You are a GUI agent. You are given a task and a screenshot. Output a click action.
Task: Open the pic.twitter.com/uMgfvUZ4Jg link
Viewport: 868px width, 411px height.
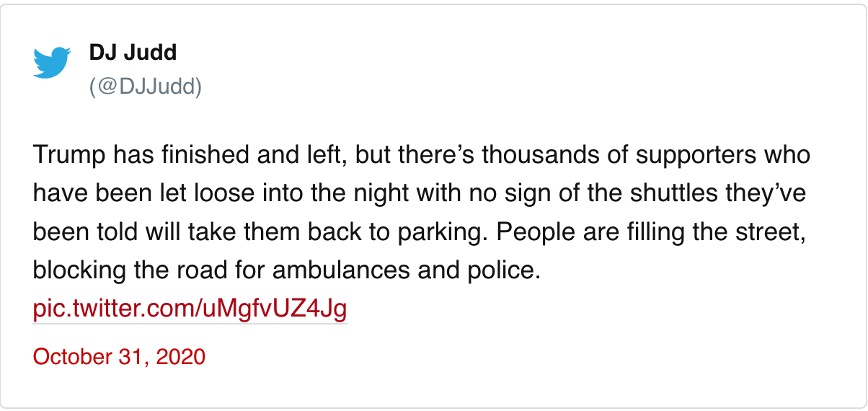tap(190, 309)
